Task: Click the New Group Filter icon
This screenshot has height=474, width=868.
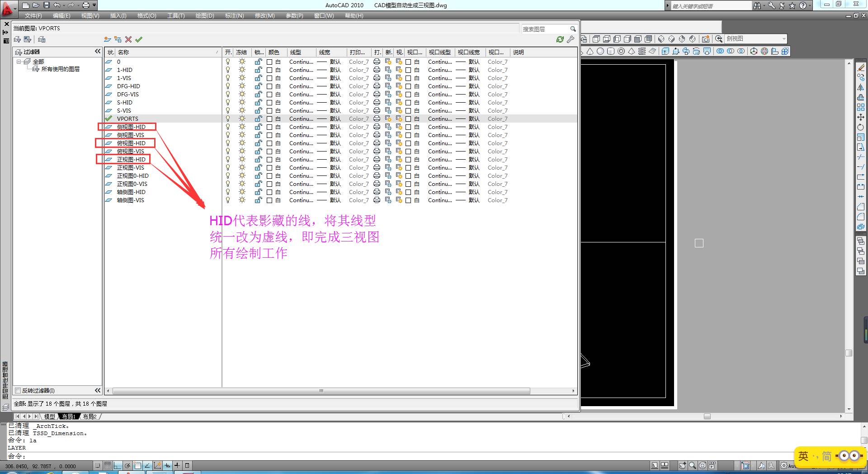Action: [x=28, y=39]
